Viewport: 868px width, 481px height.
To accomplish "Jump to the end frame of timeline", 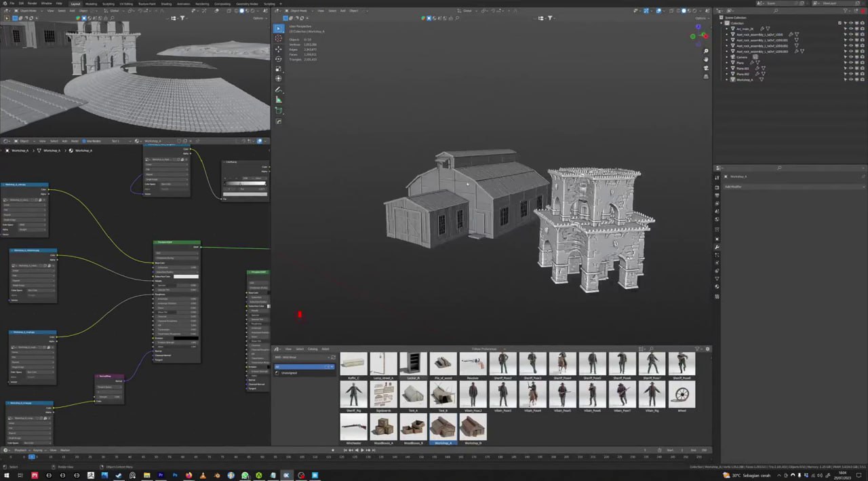I will 374,450.
